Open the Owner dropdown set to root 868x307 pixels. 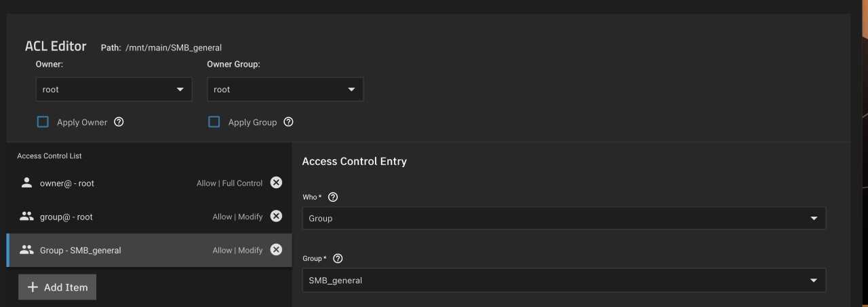114,90
